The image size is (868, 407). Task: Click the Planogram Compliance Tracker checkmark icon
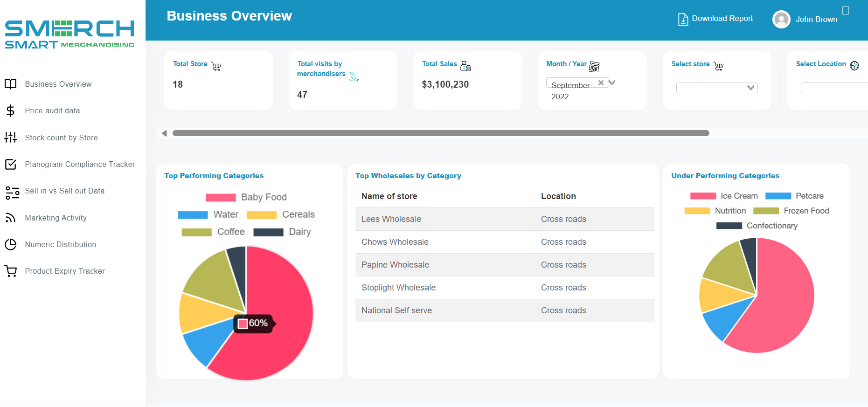(x=10, y=164)
